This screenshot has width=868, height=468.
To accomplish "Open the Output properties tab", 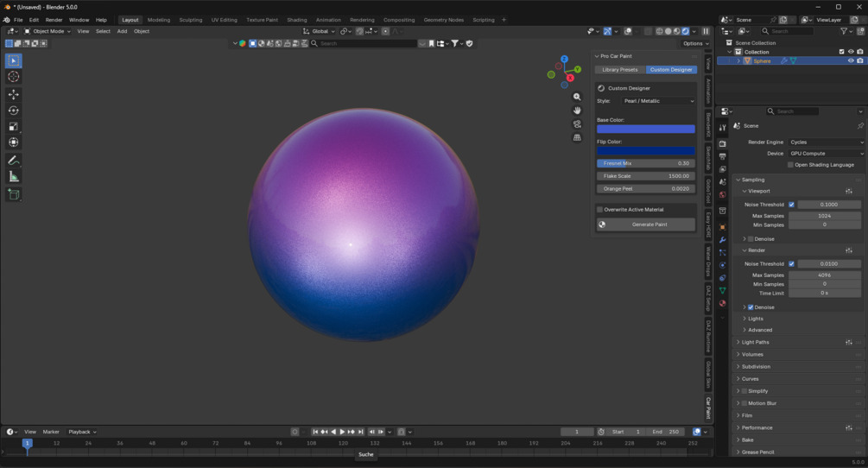I will click(722, 156).
